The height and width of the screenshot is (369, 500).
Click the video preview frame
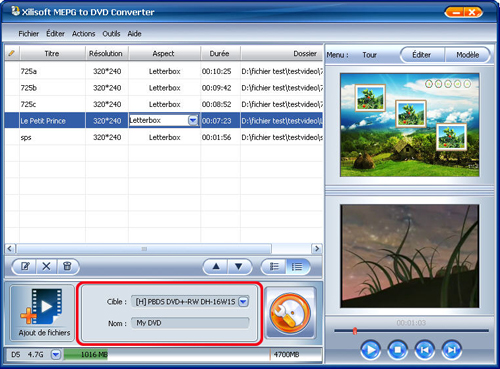(x=410, y=256)
